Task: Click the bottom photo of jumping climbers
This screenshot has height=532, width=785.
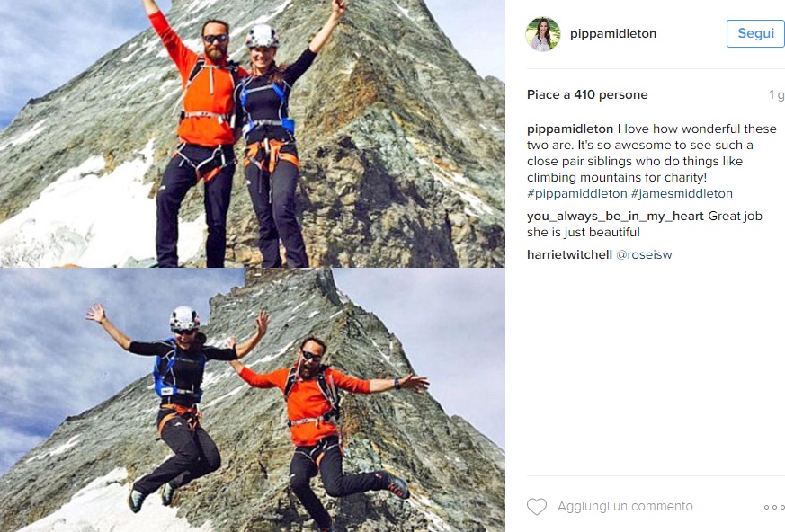Action: point(253,400)
